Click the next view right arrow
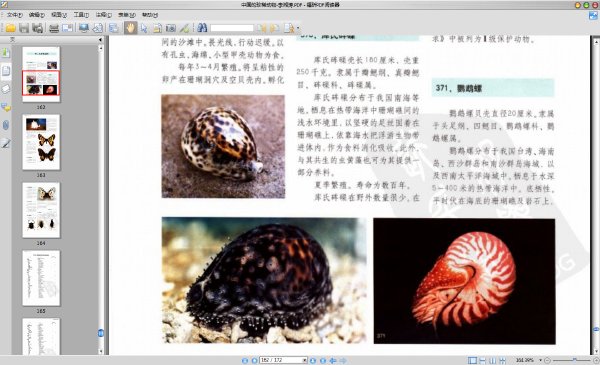 point(343,360)
